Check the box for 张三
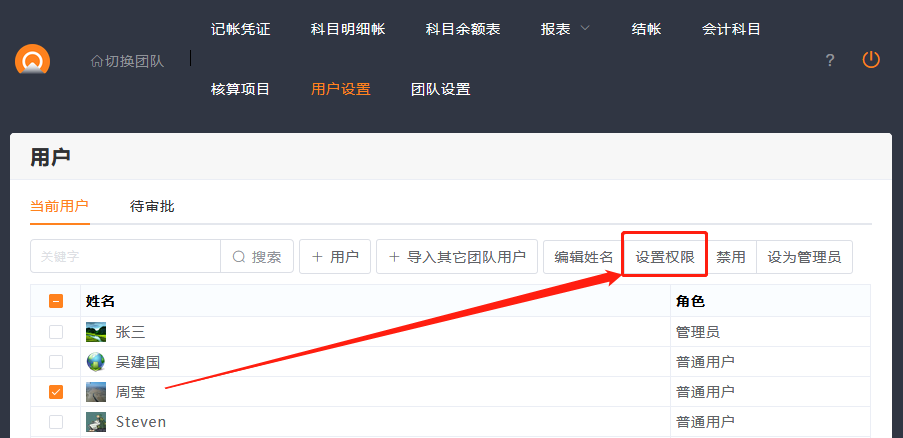The image size is (903, 438). click(56, 332)
